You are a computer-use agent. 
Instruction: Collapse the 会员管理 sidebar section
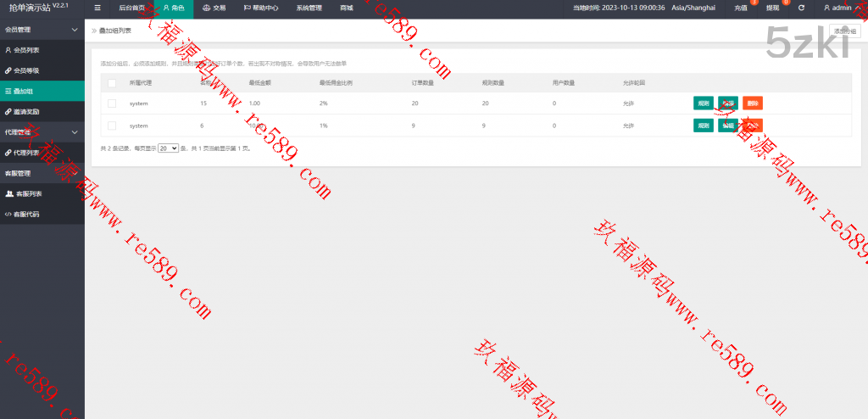click(42, 30)
